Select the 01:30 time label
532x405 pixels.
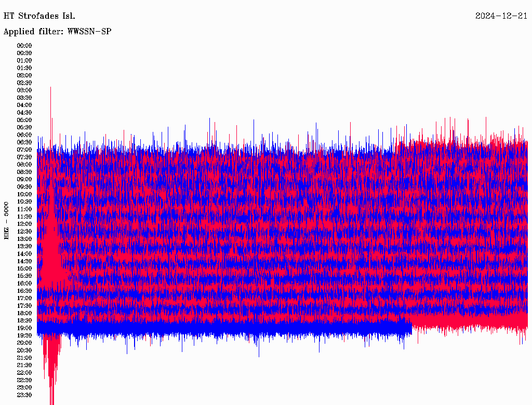click(24, 68)
